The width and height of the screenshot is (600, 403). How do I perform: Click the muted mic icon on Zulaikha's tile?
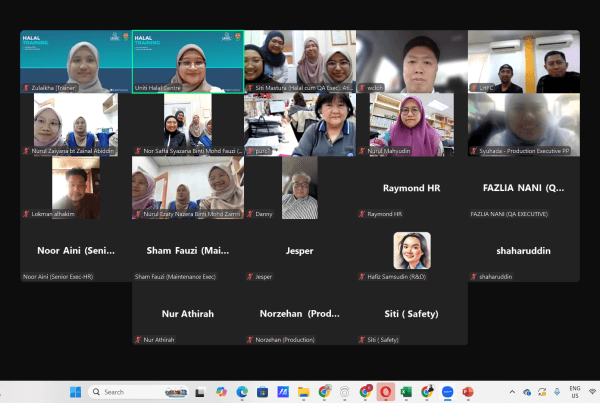[x=26, y=88]
